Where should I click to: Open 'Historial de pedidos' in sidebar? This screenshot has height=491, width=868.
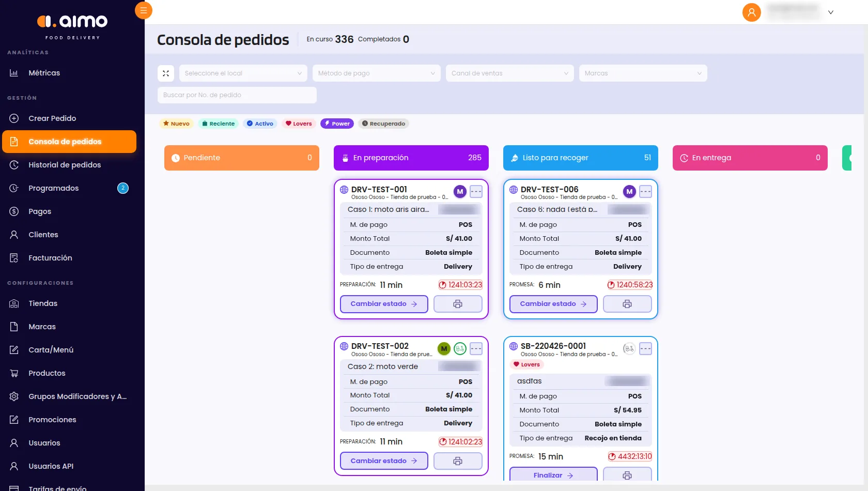point(69,165)
